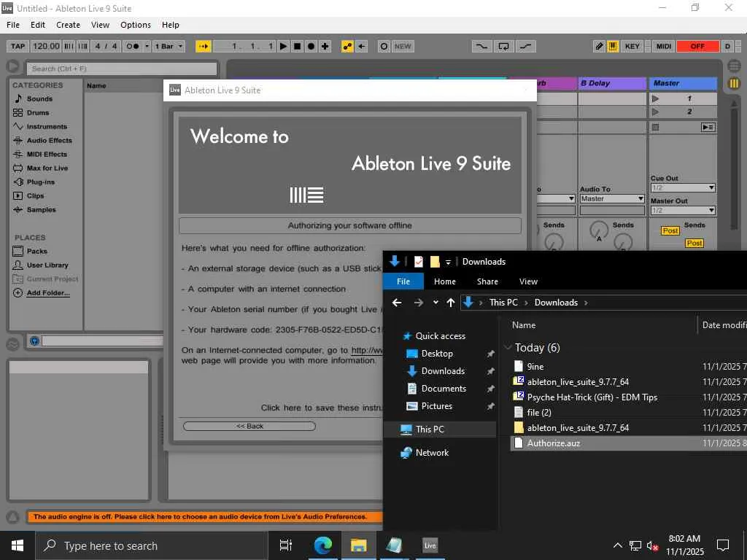Click Add Folder link in Places
Image resolution: width=747 pixels, height=560 pixels.
point(48,293)
